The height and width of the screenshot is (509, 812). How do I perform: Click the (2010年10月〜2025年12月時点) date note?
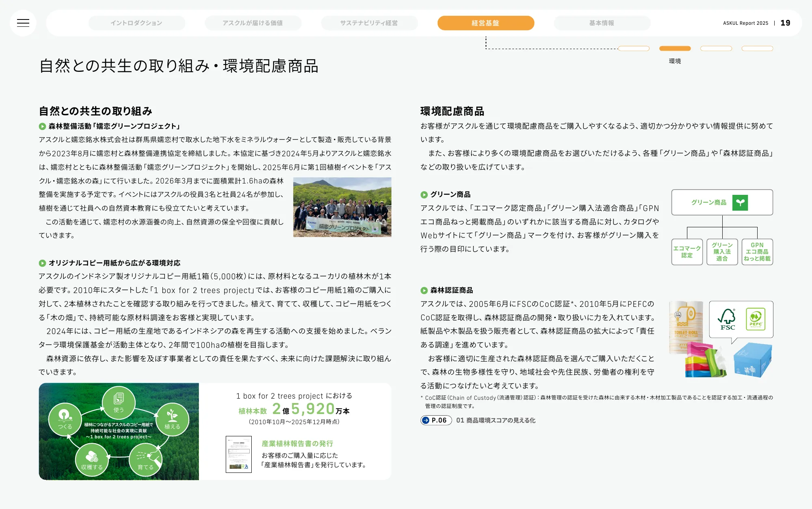point(294,422)
